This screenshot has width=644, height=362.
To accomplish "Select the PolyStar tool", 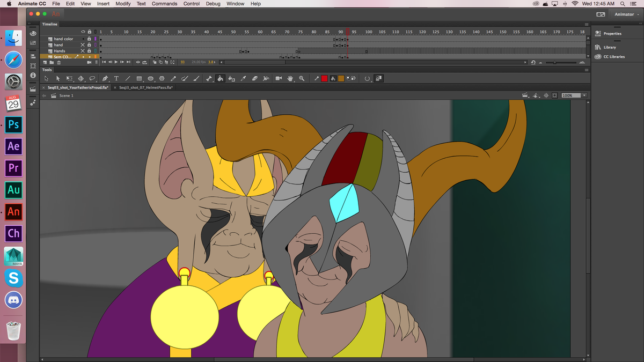I will (162, 78).
